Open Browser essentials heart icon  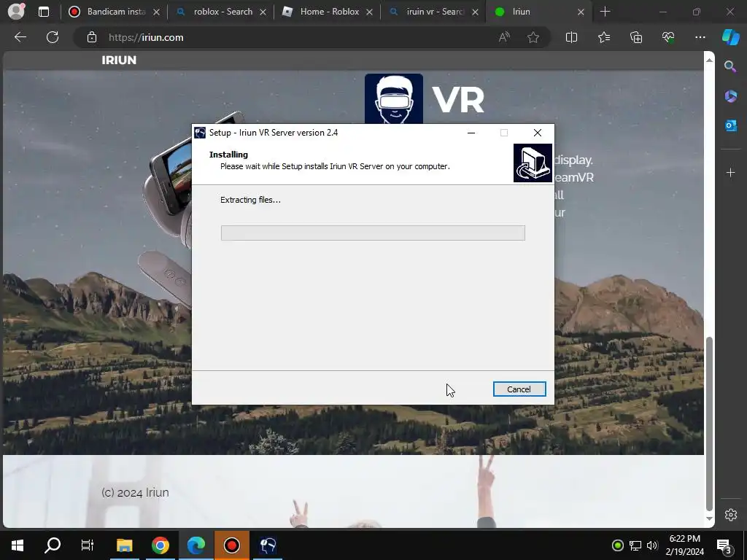(668, 37)
